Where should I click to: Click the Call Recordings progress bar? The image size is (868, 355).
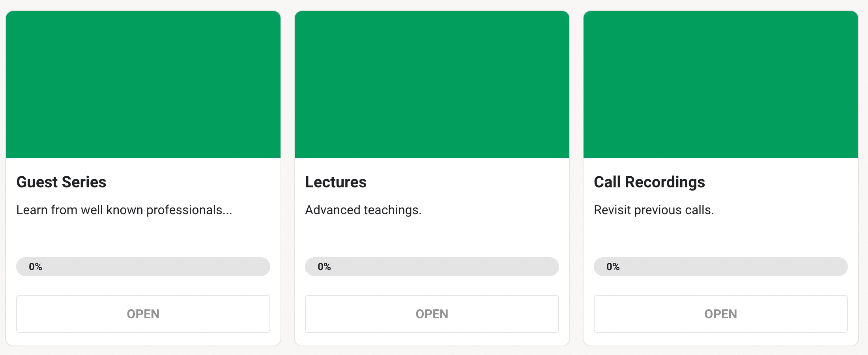(x=734, y=267)
